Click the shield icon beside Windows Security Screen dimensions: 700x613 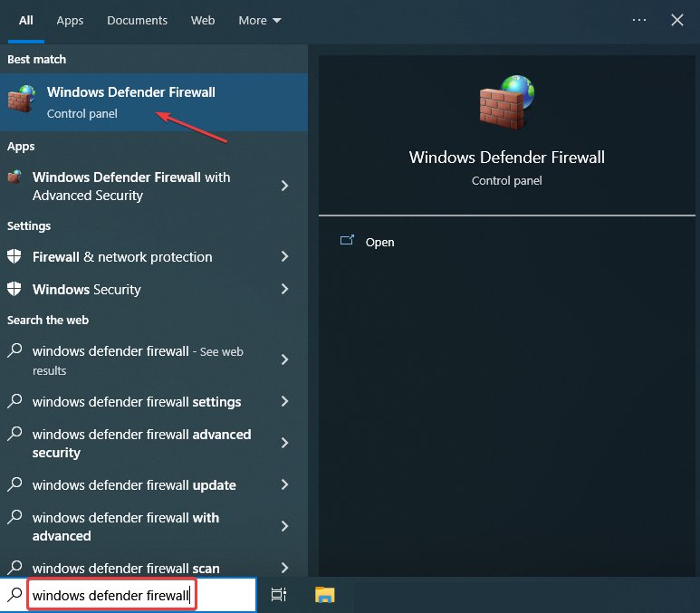pos(14,289)
